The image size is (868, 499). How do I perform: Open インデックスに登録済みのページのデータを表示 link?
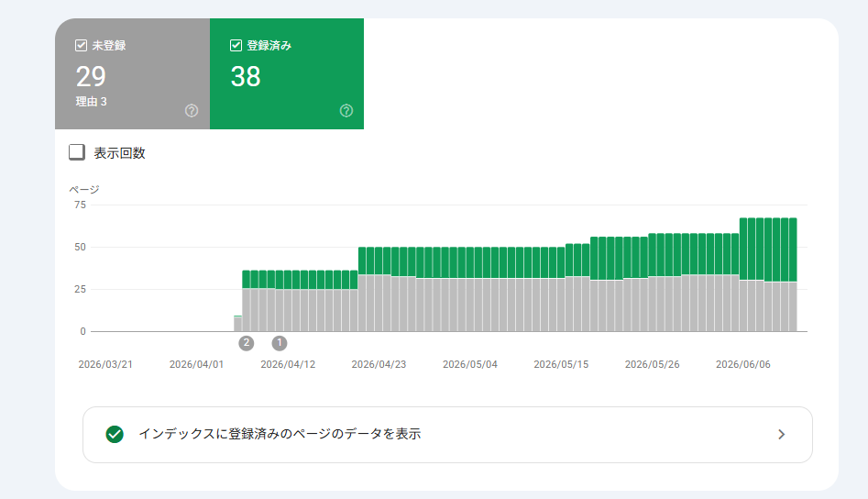coord(447,435)
